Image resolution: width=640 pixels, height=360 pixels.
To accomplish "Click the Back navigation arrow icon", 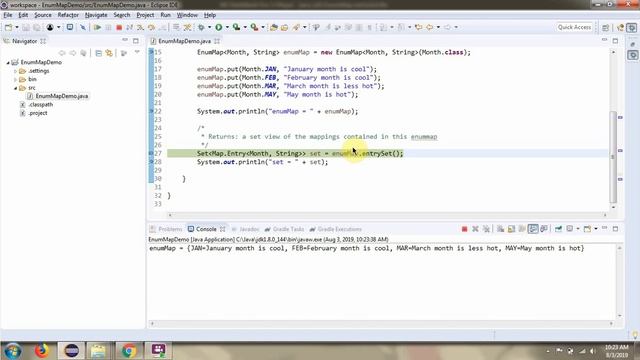I will pos(429,27).
